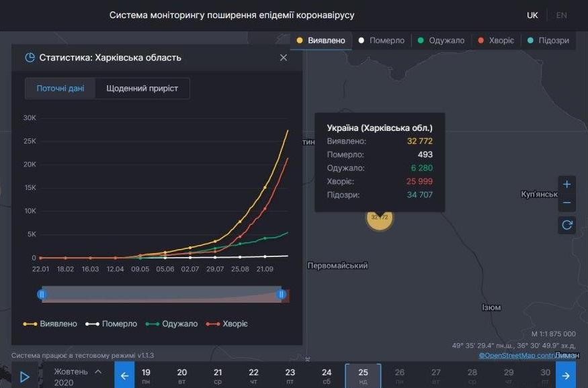The image size is (588, 388).
Task: Zoom out on the map
Action: [x=566, y=201]
